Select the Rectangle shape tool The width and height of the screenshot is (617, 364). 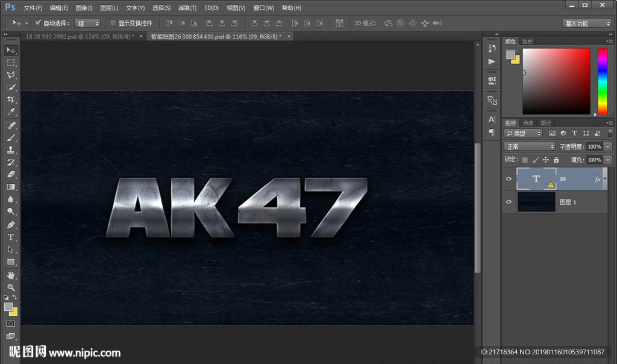click(11, 262)
